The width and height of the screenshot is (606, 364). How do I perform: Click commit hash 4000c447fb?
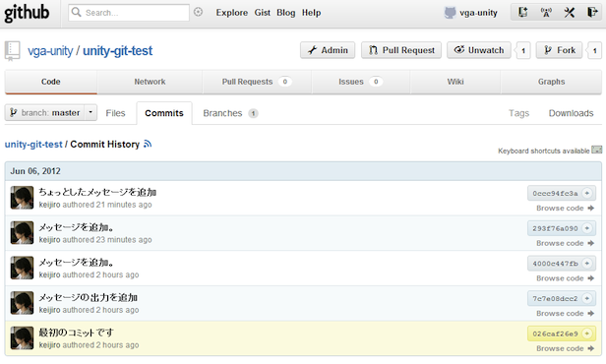[555, 264]
